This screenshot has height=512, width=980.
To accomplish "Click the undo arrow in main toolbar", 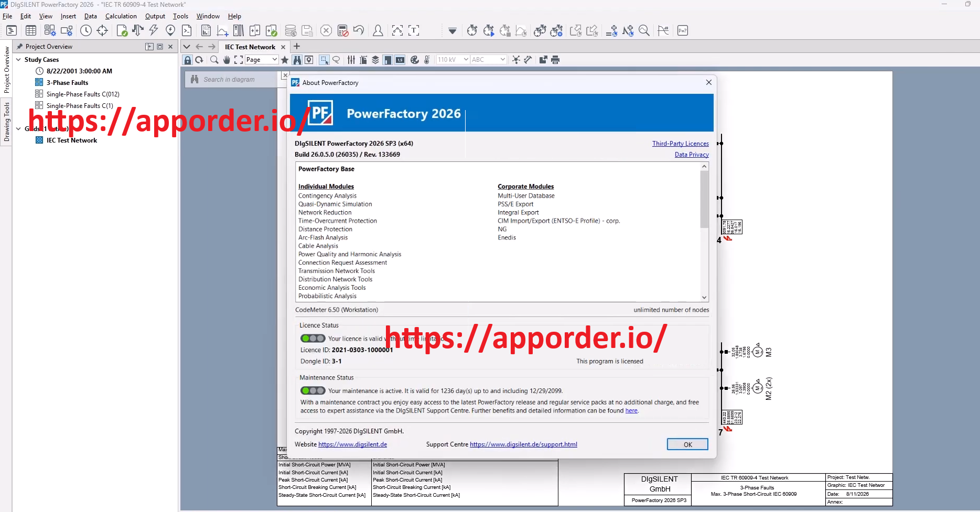I will pyautogui.click(x=359, y=30).
